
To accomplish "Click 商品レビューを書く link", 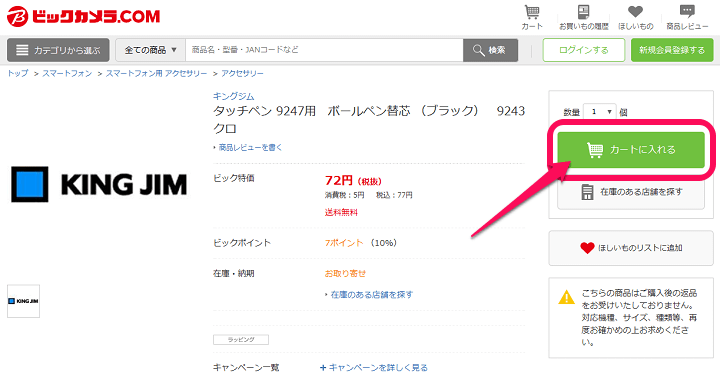I will pyautogui.click(x=250, y=147).
